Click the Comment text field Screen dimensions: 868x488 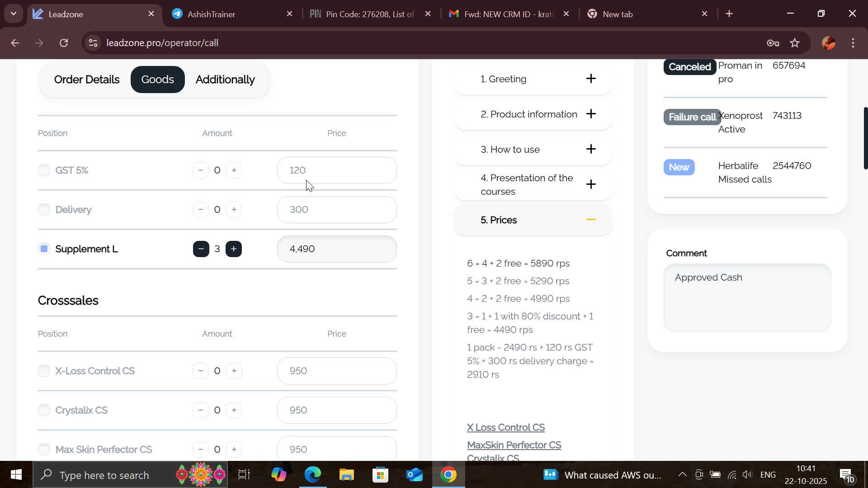[x=747, y=298]
